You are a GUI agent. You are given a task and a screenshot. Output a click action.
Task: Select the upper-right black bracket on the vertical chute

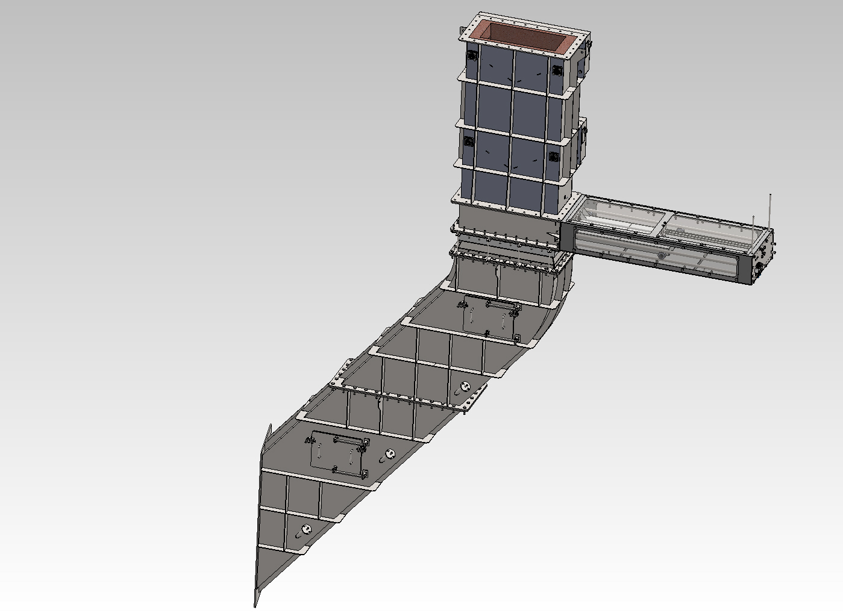pos(557,70)
